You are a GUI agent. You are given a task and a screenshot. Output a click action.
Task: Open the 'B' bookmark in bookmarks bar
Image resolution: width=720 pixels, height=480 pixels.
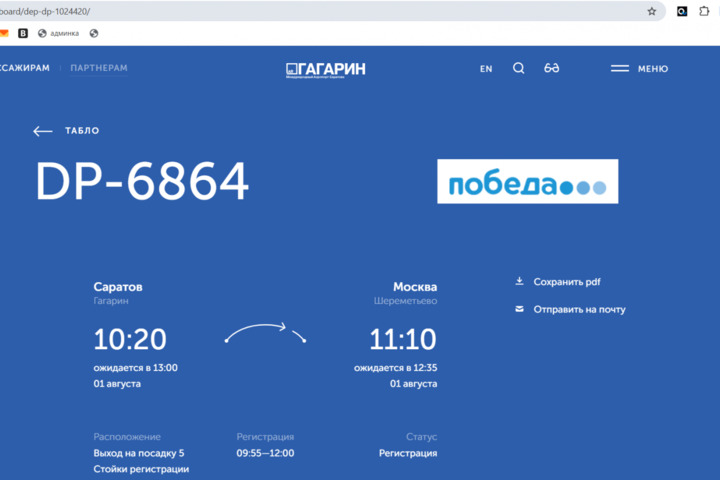pyautogui.click(x=22, y=33)
